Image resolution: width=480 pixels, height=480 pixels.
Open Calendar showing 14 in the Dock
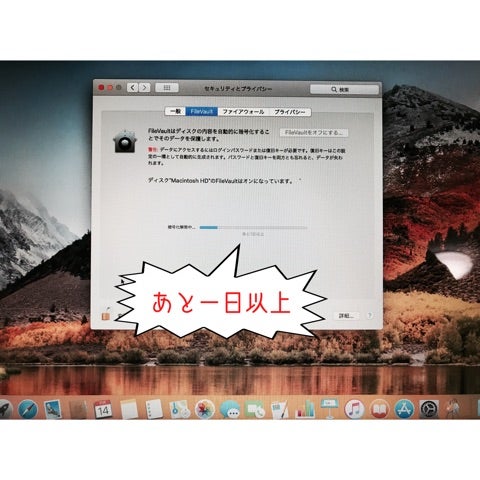click(103, 409)
